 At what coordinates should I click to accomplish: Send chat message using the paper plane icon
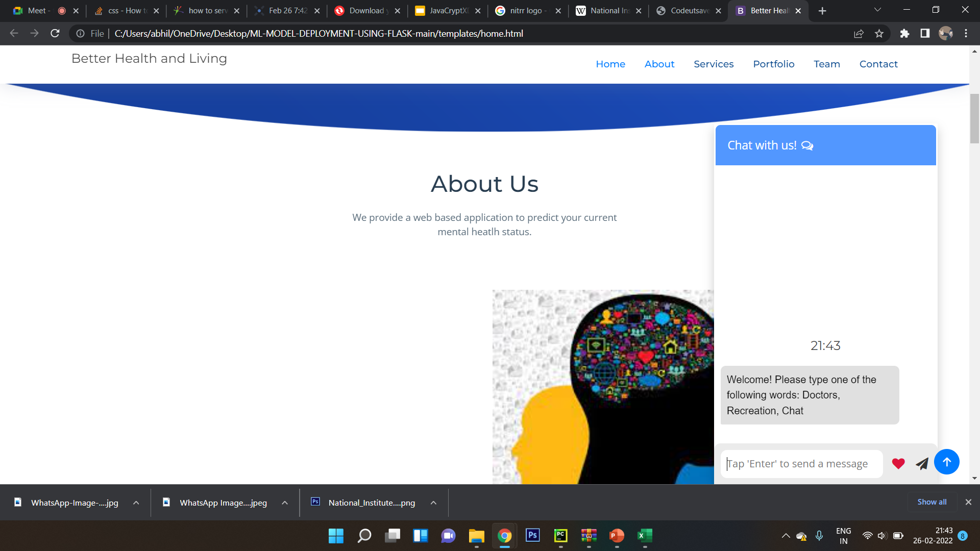(921, 463)
